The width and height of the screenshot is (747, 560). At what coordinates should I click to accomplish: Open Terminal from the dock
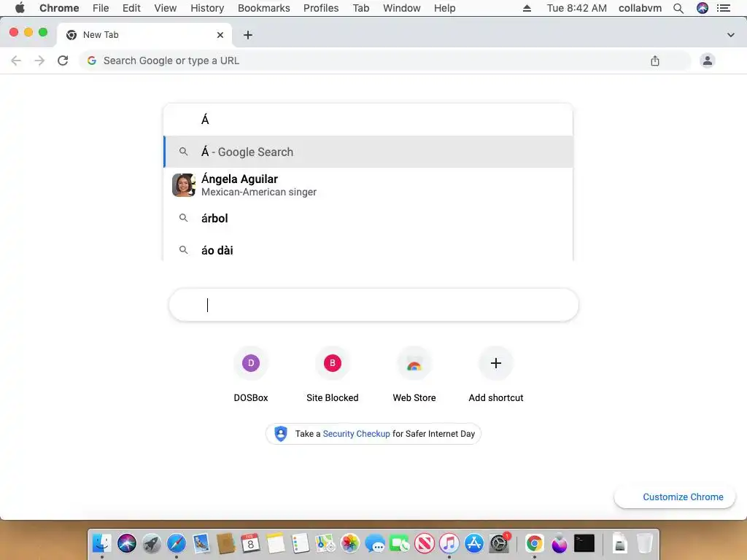point(584,542)
